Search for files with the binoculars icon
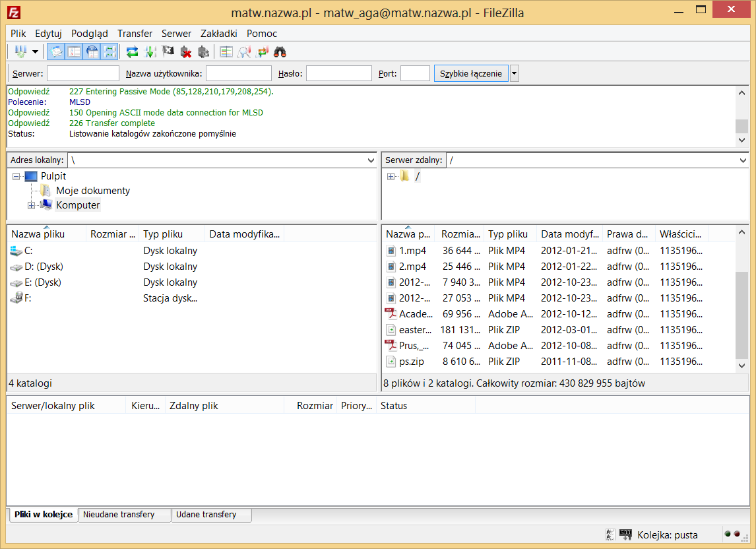 [280, 51]
